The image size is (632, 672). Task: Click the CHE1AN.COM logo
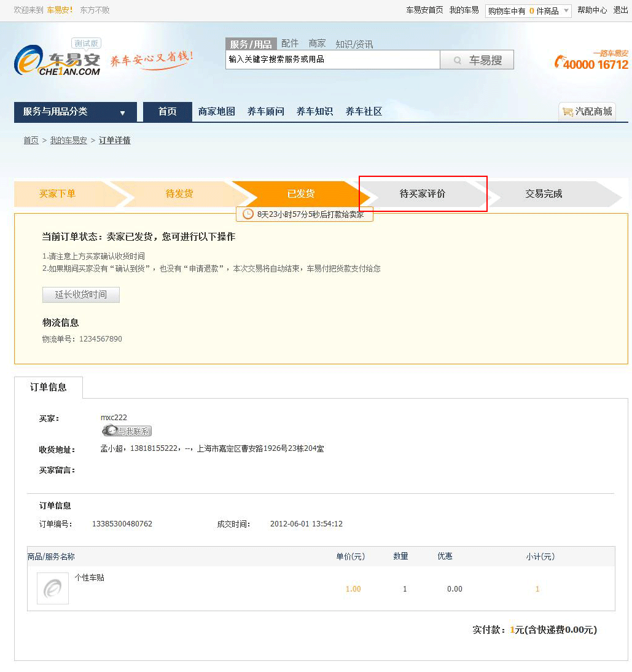click(57, 61)
